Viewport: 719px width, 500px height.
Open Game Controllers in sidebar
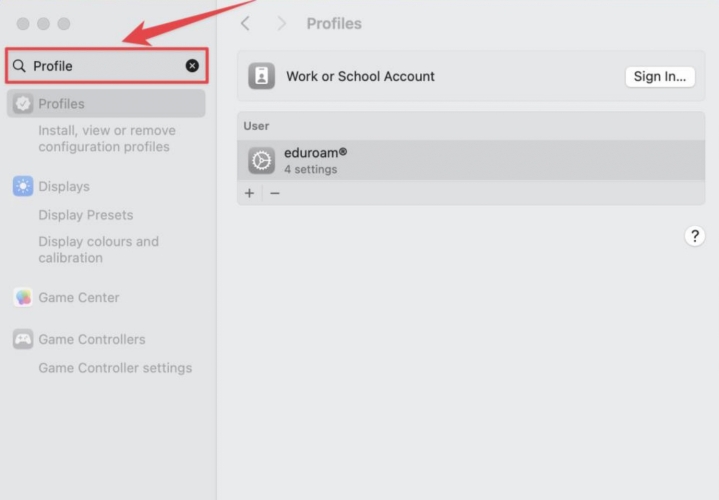coord(92,339)
